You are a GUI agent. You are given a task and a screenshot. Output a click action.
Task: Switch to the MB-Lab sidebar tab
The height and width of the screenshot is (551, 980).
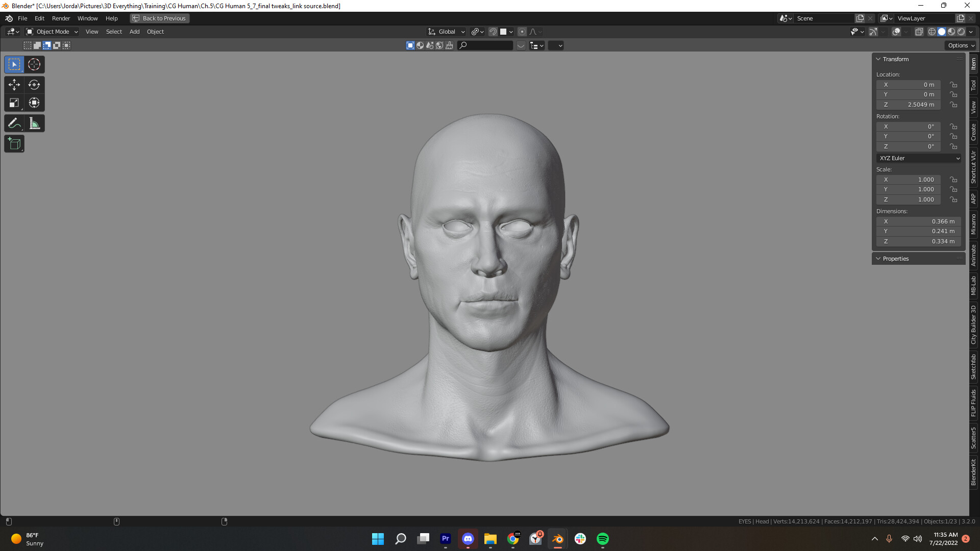[974, 284]
